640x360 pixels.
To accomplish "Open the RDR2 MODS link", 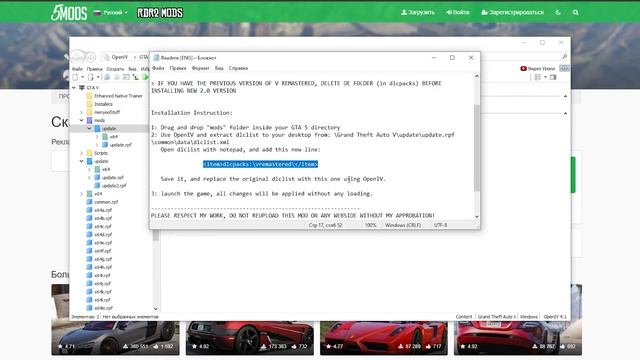I will click(160, 13).
